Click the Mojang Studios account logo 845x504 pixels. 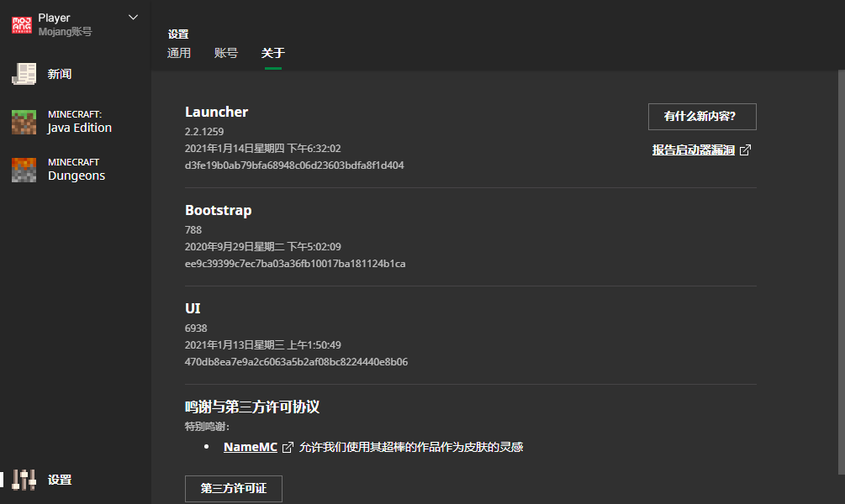tap(22, 24)
